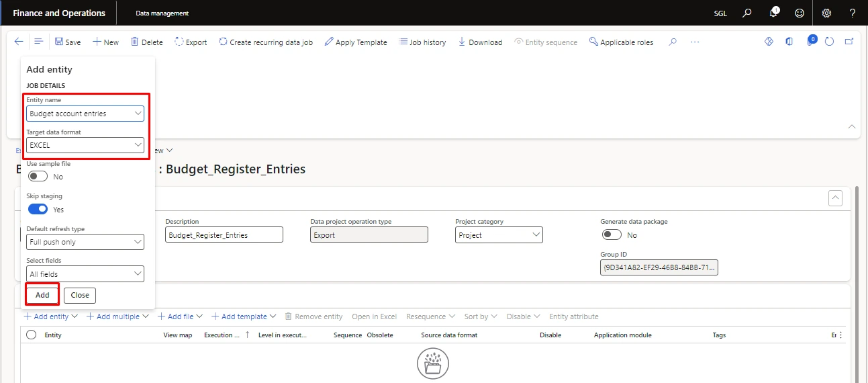Viewport: 868px width, 383px height.
Task: Click the Group ID field
Action: coord(659,267)
